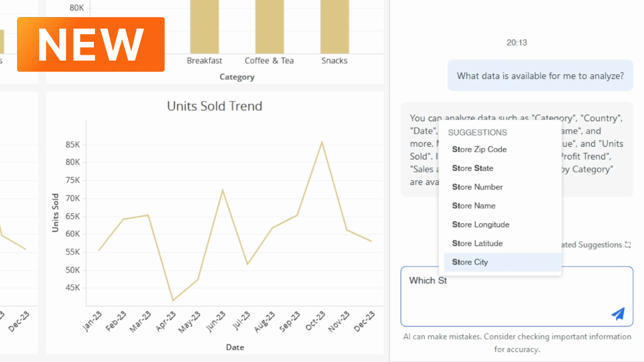Select the Breakfast category bar
644x362 pixels.
click(204, 27)
